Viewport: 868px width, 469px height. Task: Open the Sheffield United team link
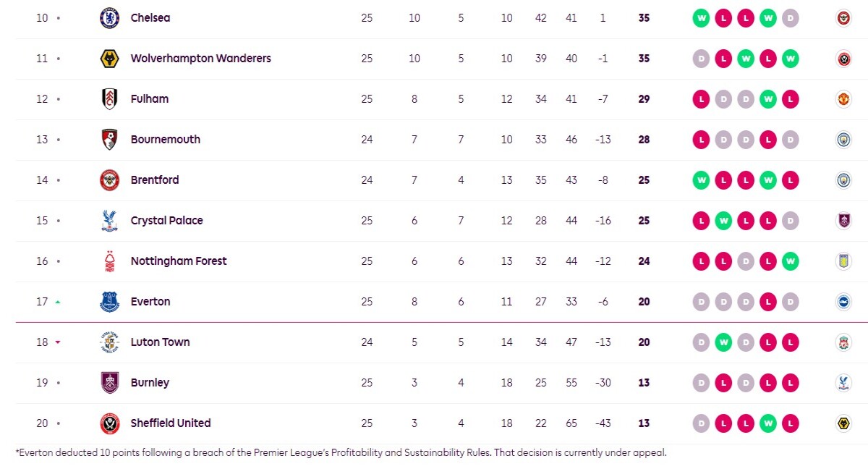pyautogui.click(x=171, y=423)
